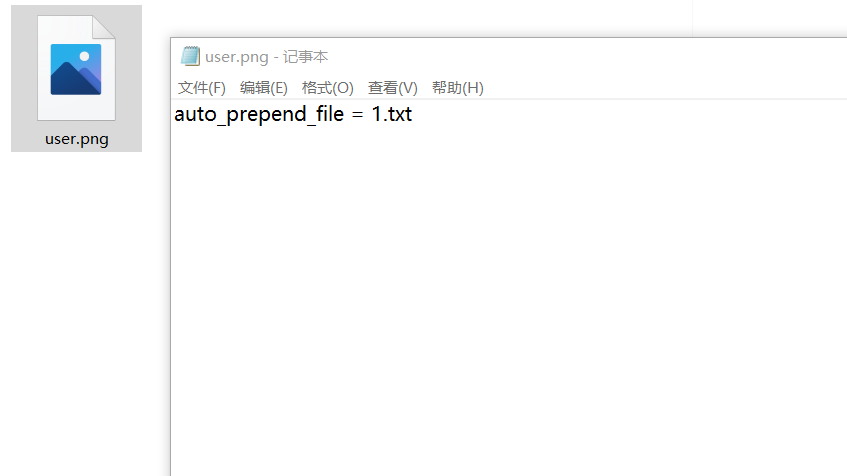Open the 文件(F) menu
This screenshot has height=476, width=847.
[x=201, y=88]
